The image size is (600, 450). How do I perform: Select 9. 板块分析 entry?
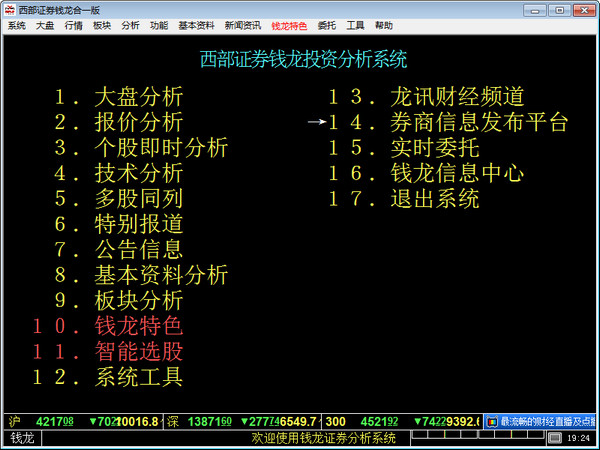point(119,300)
